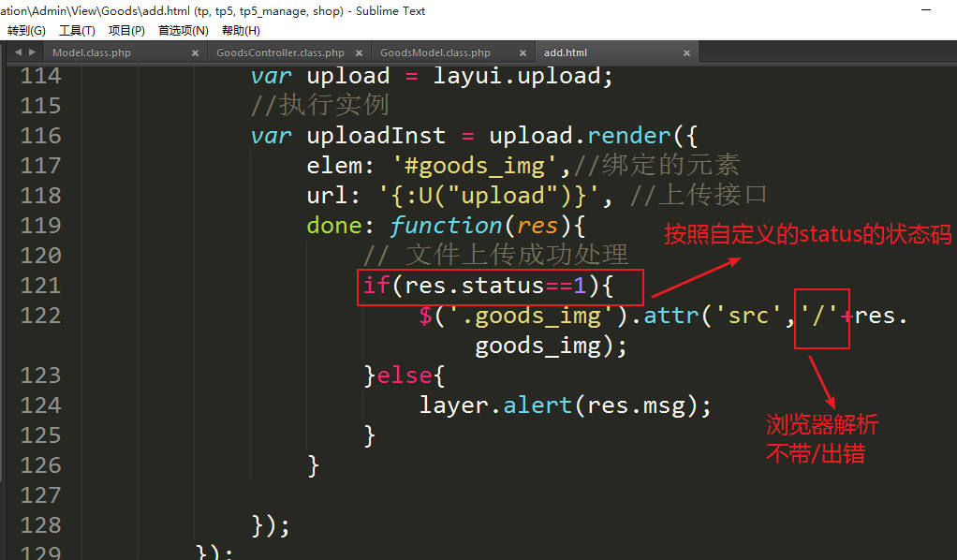This screenshot has width=957, height=560.
Task: Click the tab history forward arrow
Action: click(x=33, y=52)
